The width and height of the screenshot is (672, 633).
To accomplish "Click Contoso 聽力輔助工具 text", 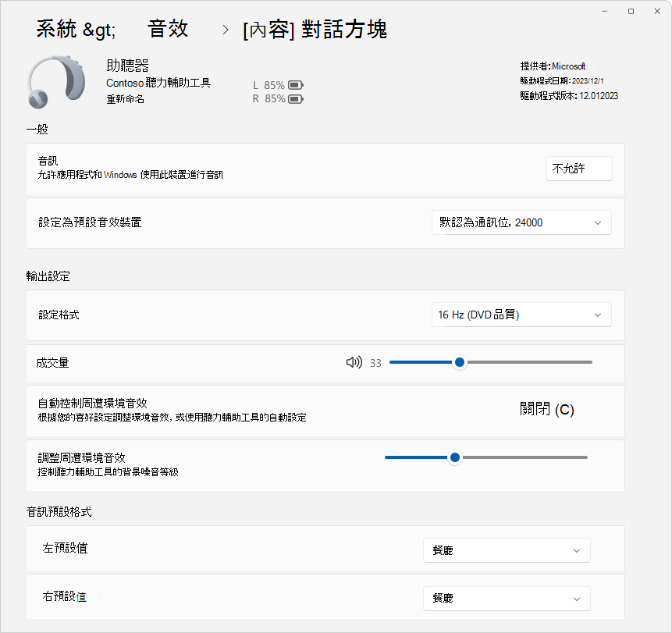I will point(158,83).
